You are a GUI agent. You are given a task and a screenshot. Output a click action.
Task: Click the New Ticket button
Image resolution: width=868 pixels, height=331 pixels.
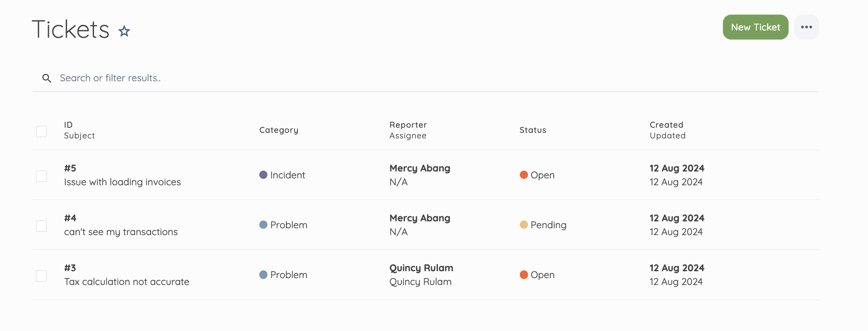(x=755, y=27)
